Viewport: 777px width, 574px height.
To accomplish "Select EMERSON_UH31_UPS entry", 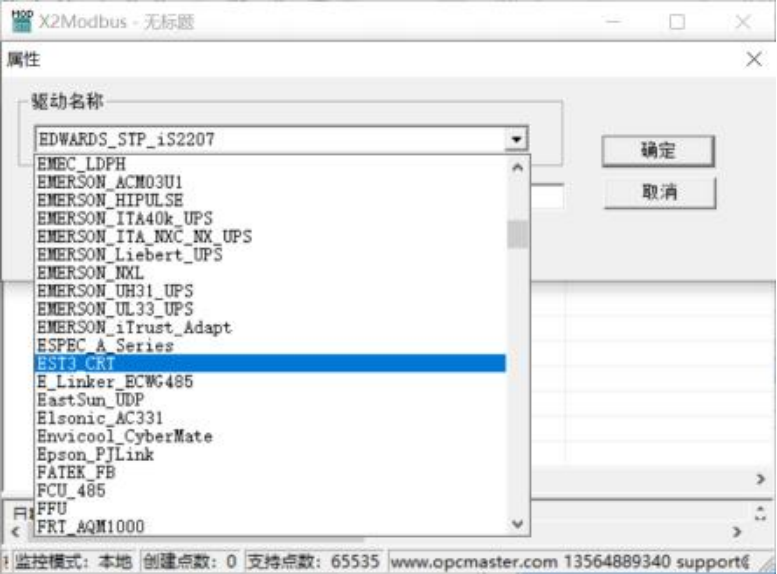I will point(271,291).
